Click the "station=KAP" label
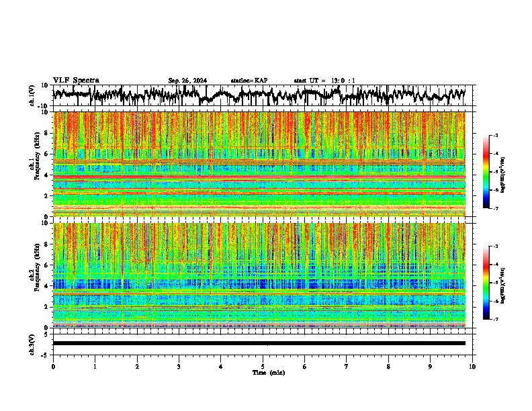Viewport: 532px width, 411px height. (x=249, y=81)
